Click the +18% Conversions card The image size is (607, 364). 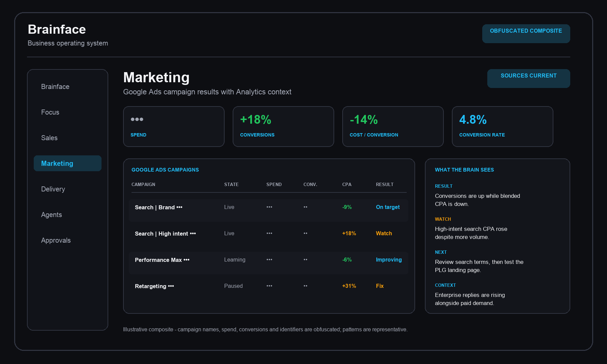[x=283, y=126]
